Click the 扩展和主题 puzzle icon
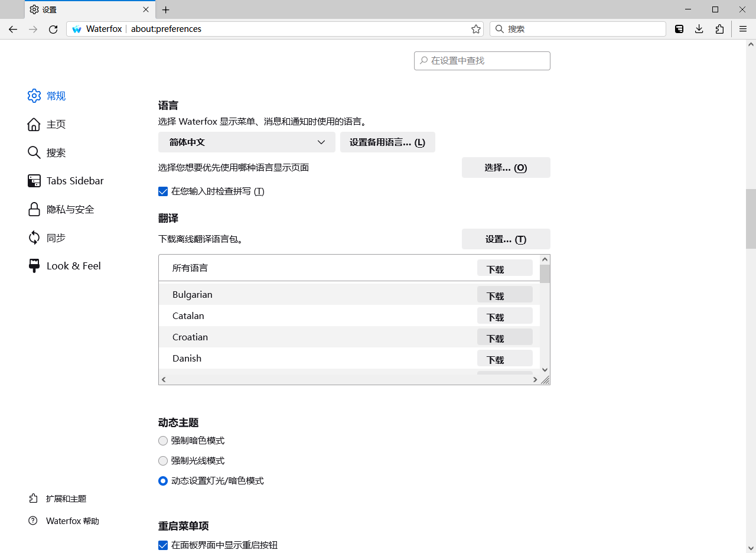This screenshot has width=756, height=553. point(33,499)
